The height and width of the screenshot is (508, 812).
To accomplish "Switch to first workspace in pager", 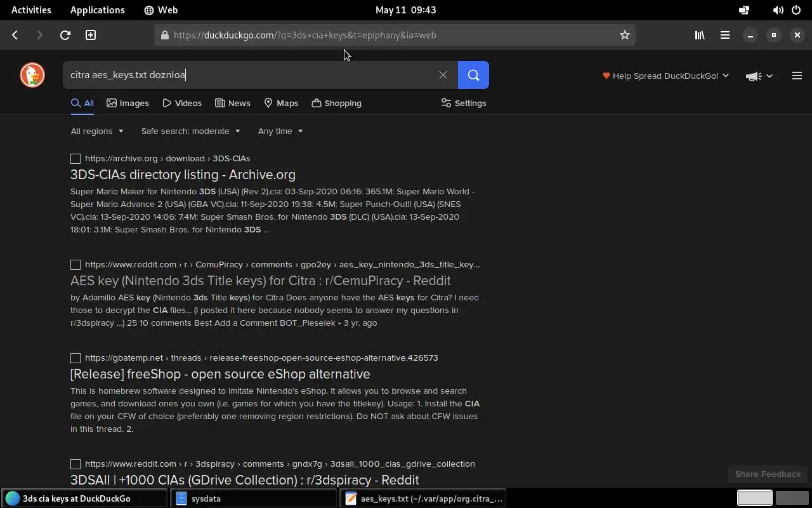I will point(754,498).
